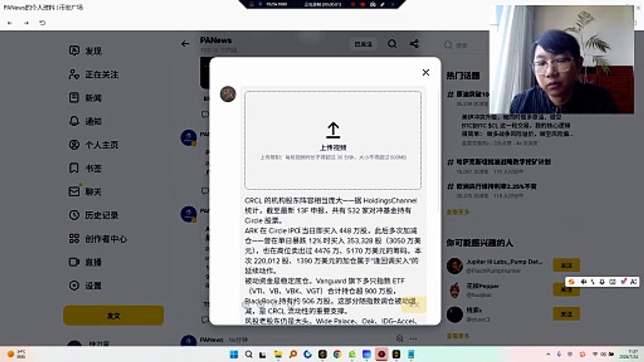Open the Windows Start menu
This screenshot has width=644, height=362.
(x=234, y=354)
